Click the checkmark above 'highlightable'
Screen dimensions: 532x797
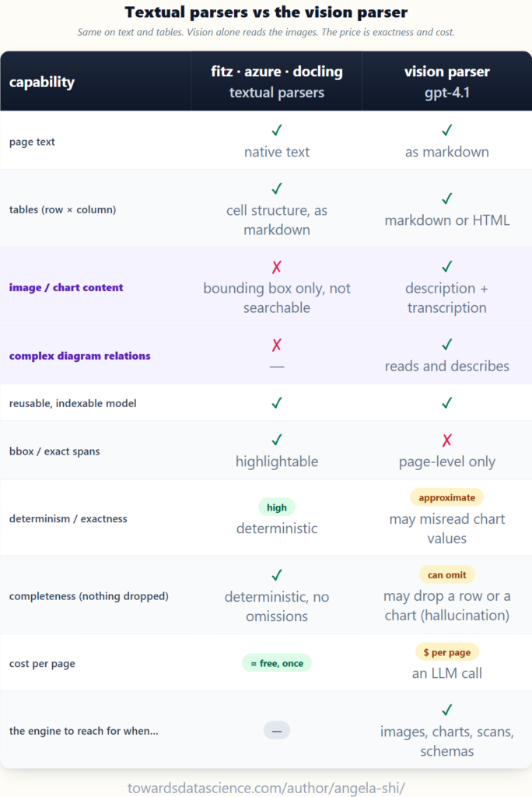pyautogui.click(x=276, y=440)
